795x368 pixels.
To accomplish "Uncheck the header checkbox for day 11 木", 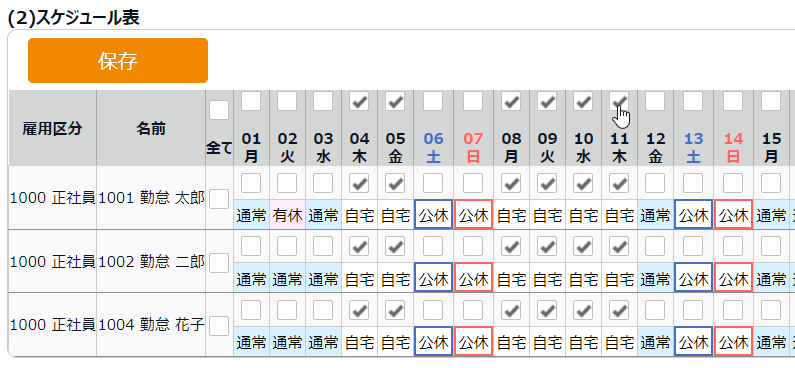I will [619, 101].
